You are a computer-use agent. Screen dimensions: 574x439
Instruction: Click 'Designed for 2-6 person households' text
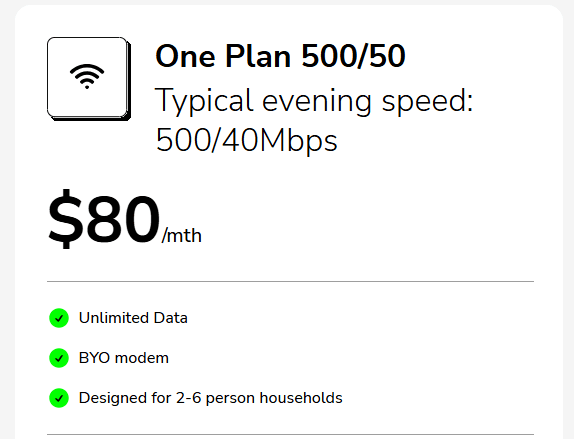(x=210, y=398)
